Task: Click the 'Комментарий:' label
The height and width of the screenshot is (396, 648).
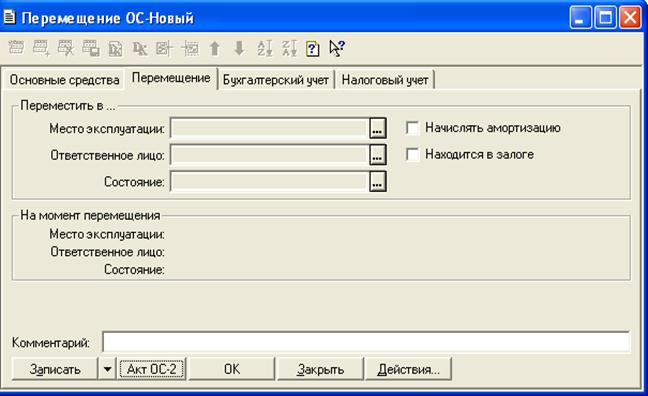Action: tap(50, 342)
